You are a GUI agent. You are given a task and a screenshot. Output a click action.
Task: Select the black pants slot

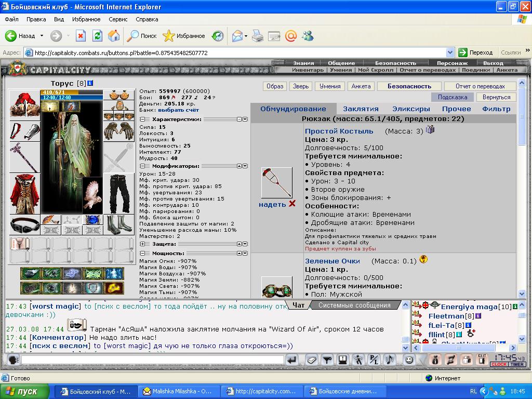coord(119,194)
